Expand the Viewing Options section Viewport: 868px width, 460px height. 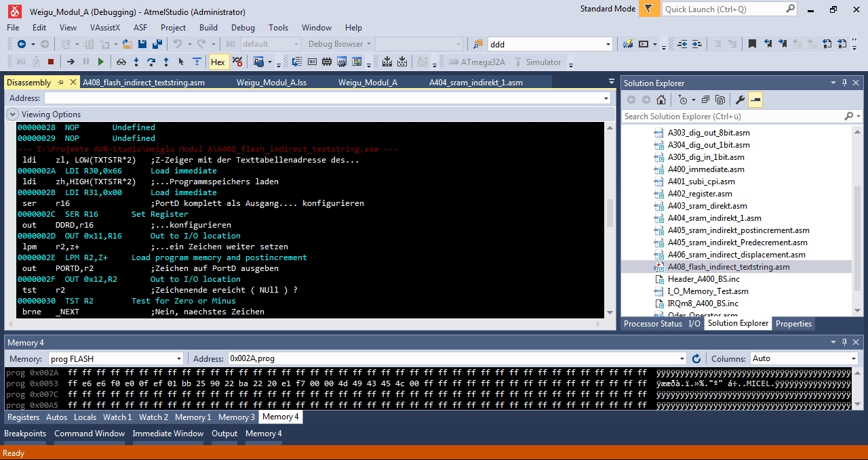tap(12, 114)
